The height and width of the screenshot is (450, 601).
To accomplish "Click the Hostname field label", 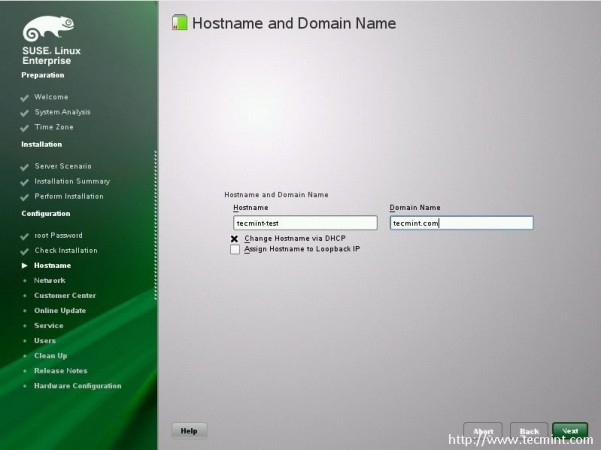I will coord(251,207).
